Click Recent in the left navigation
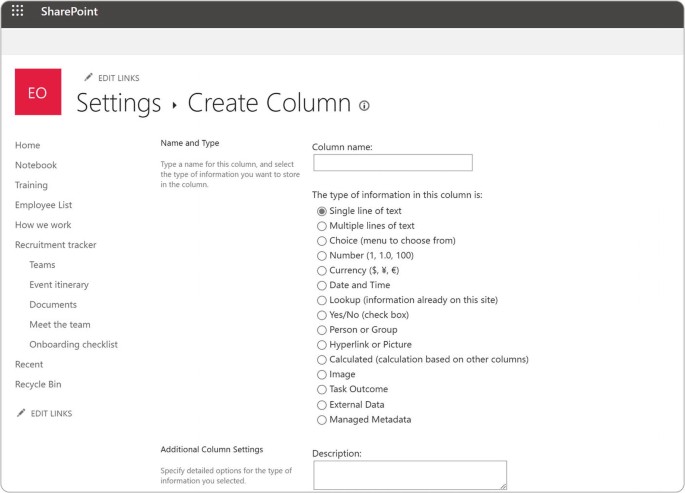Screen dimensions: 685x493 point(29,365)
